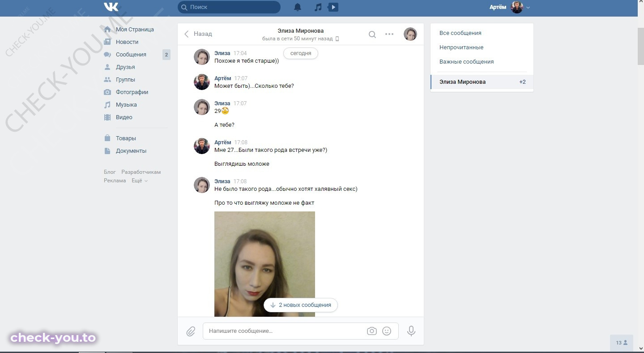The height and width of the screenshot is (353, 644).
Task: Click message text 'А тебе?'
Action: [x=224, y=125]
